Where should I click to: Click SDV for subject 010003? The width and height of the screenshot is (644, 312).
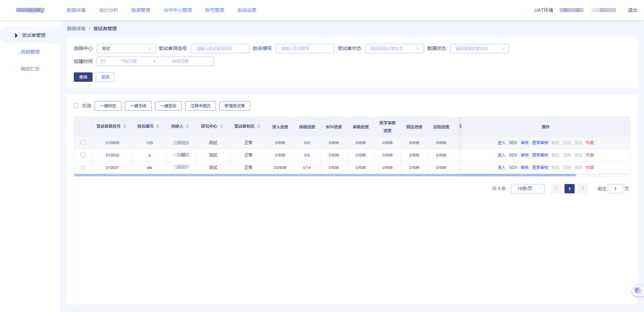(513, 143)
